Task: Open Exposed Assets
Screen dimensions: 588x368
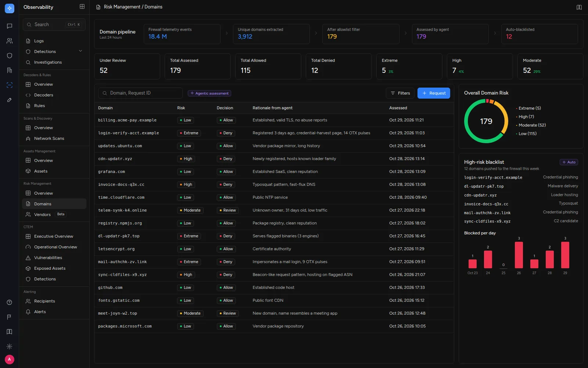Action: coord(54,268)
